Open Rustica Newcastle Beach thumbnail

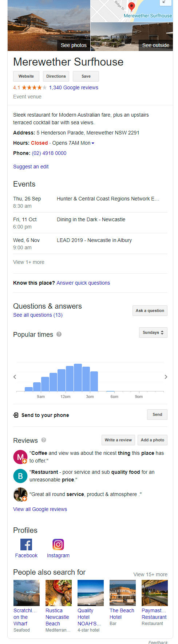pyautogui.click(x=59, y=593)
